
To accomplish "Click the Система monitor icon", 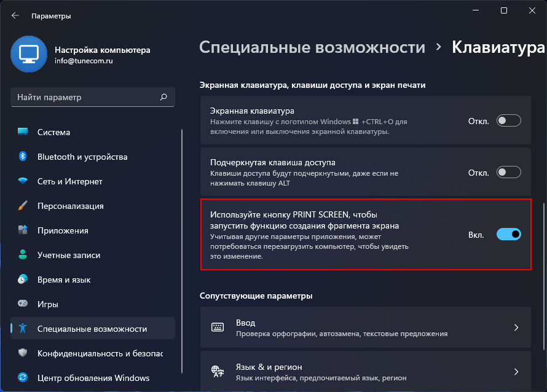I will tap(23, 132).
